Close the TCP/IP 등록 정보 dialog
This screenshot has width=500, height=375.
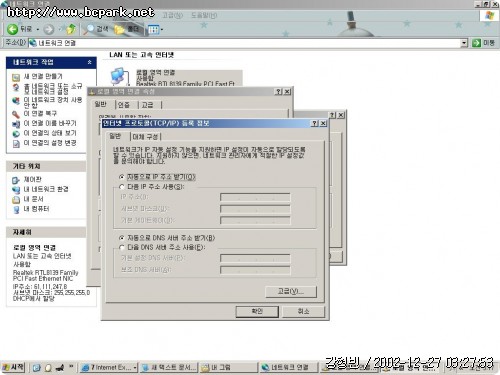coord(323,123)
